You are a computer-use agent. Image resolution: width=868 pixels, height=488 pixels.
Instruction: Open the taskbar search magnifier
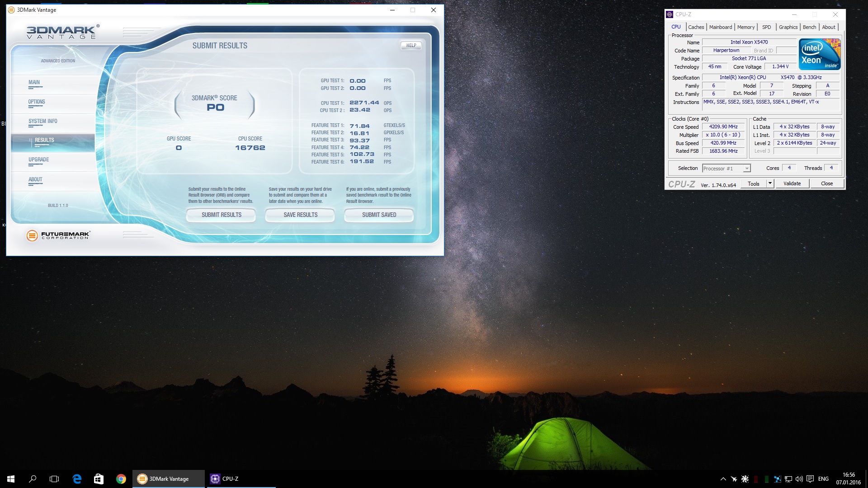point(33,479)
